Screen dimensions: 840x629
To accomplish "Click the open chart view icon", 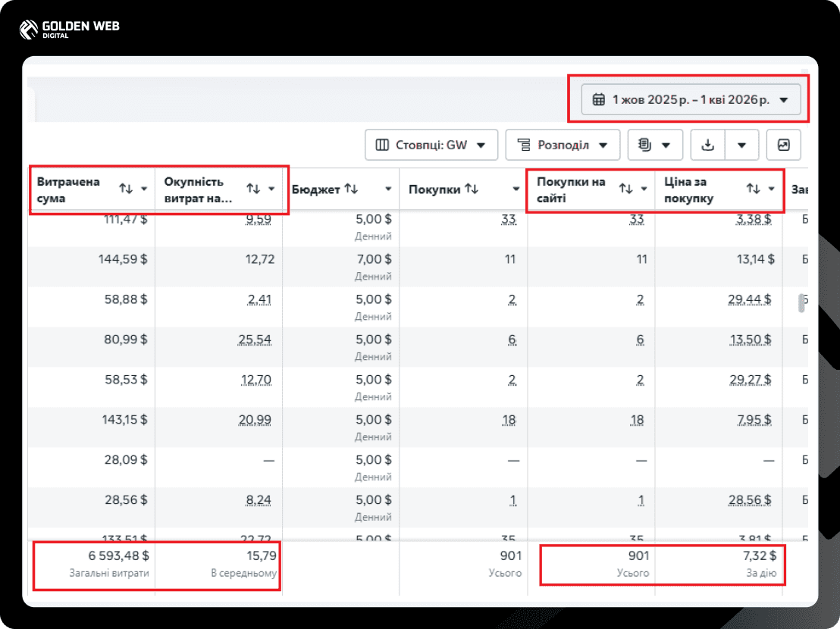I will (784, 145).
